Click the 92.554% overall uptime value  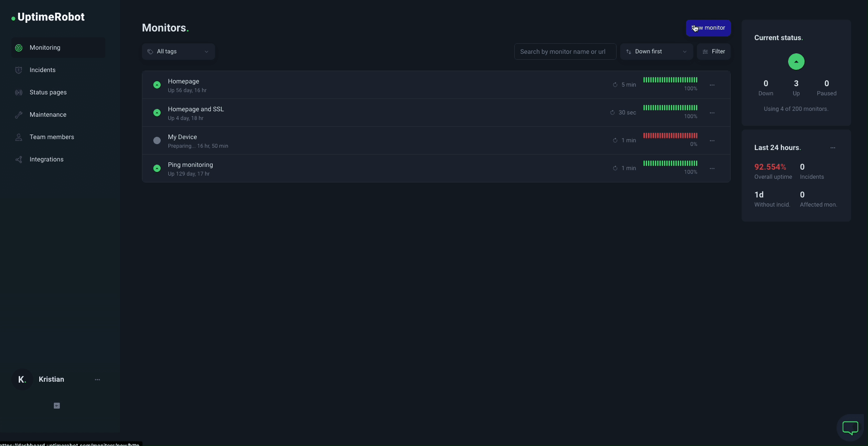pyautogui.click(x=770, y=167)
